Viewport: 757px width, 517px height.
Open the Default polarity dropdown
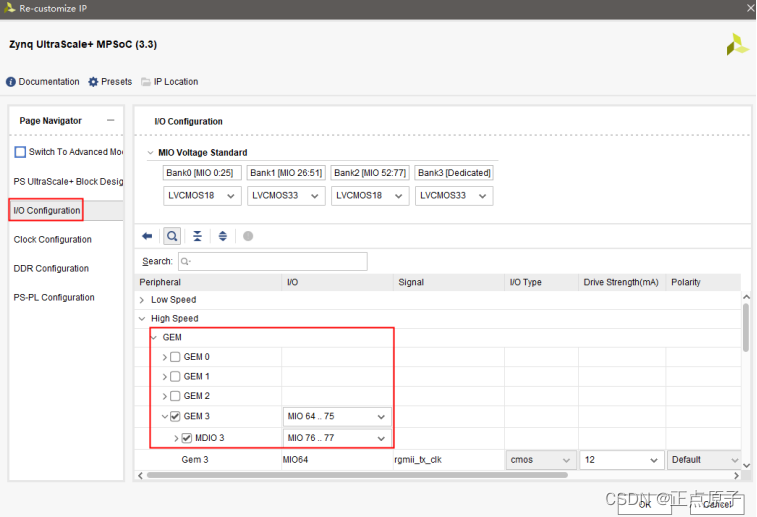704,460
